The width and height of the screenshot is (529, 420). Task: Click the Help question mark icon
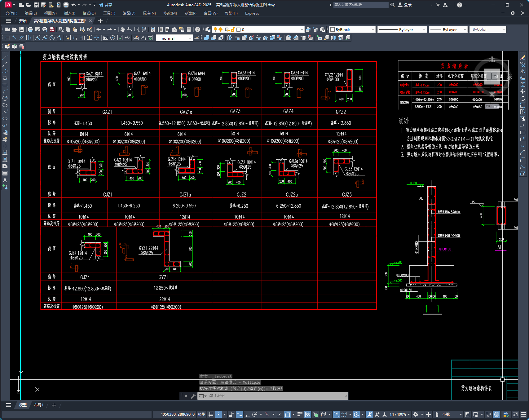(198, 29)
